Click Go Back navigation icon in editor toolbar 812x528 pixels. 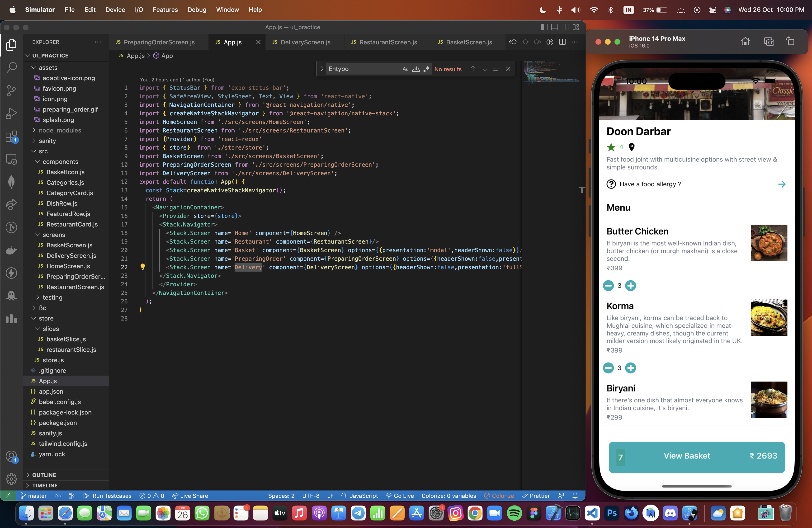coord(512,42)
